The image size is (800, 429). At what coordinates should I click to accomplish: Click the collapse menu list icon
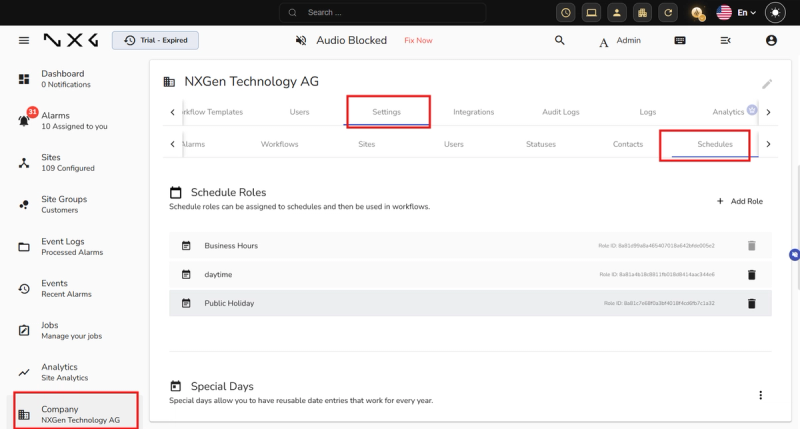click(726, 40)
